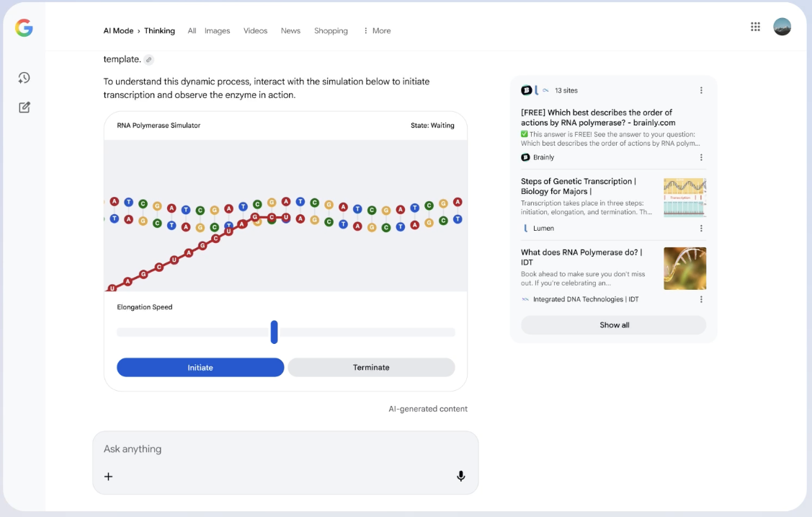This screenshot has width=812, height=517.
Task: Click the plus icon in the ask box
Action: 108,476
